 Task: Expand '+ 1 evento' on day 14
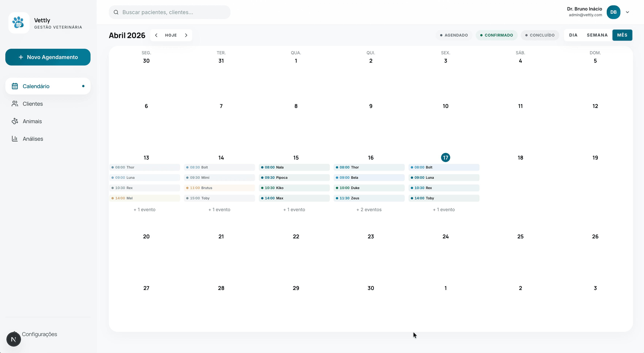coord(219,210)
